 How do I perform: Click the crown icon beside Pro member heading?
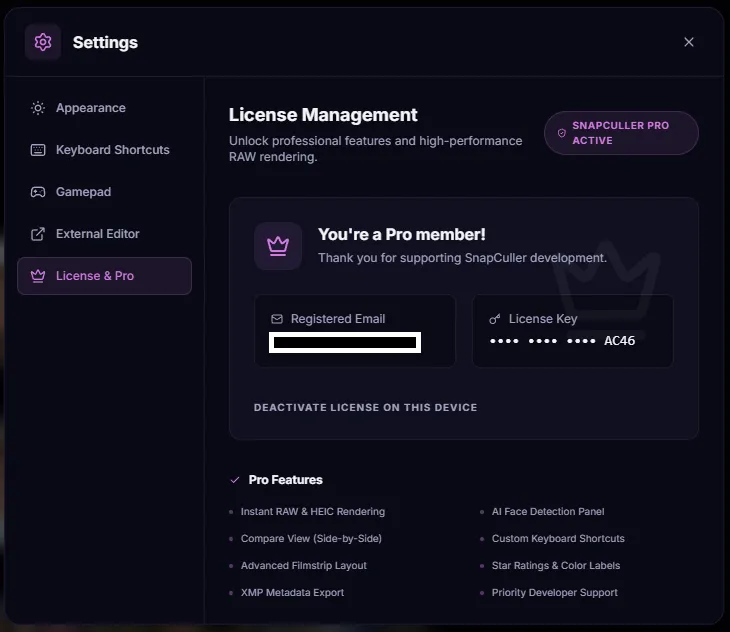coord(278,246)
